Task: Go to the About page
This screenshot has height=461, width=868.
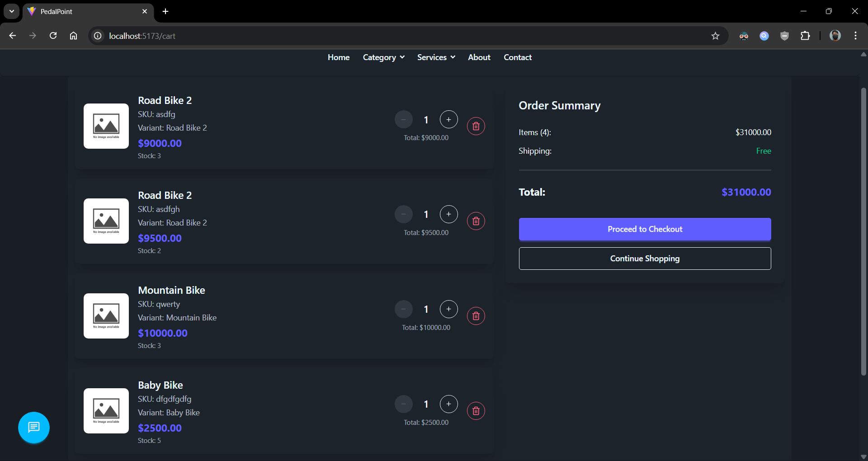Action: pos(479,57)
